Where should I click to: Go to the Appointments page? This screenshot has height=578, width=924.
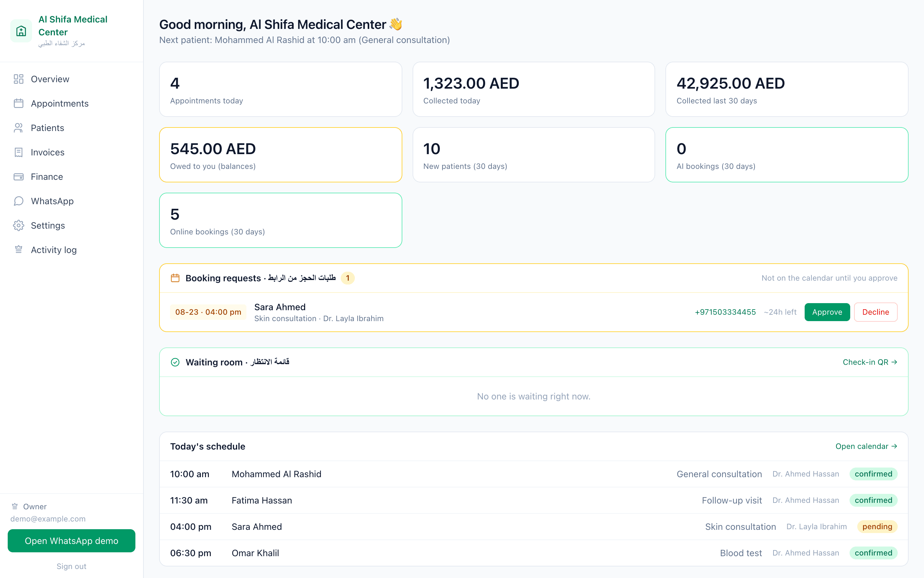(72, 103)
